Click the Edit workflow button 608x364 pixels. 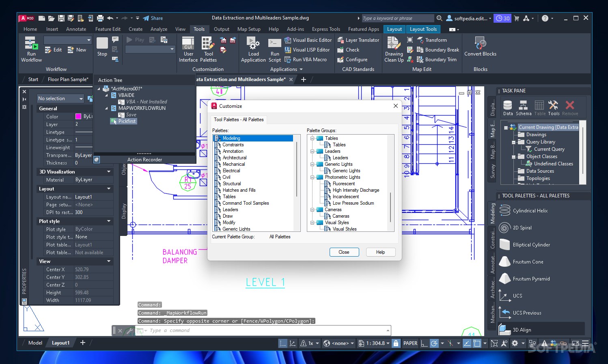coord(53,50)
